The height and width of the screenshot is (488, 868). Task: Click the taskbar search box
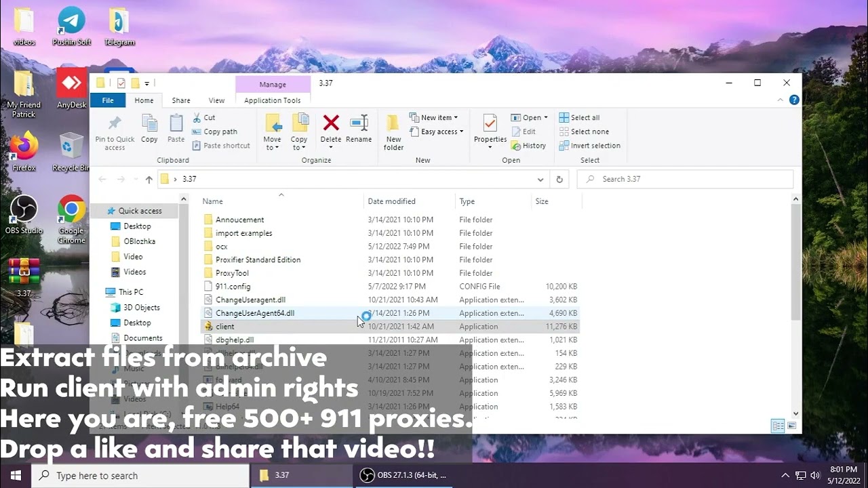[140, 476]
